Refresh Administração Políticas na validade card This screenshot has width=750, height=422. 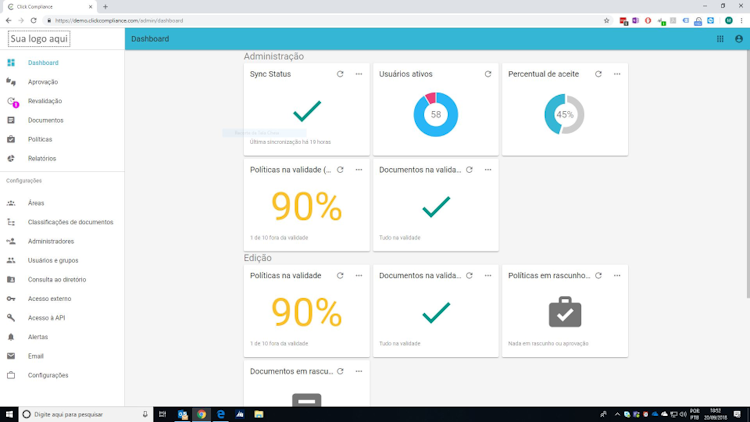tap(340, 170)
